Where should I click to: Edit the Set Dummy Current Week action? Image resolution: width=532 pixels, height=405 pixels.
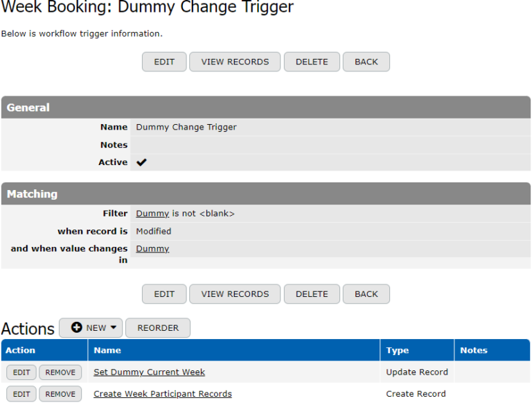coord(21,372)
